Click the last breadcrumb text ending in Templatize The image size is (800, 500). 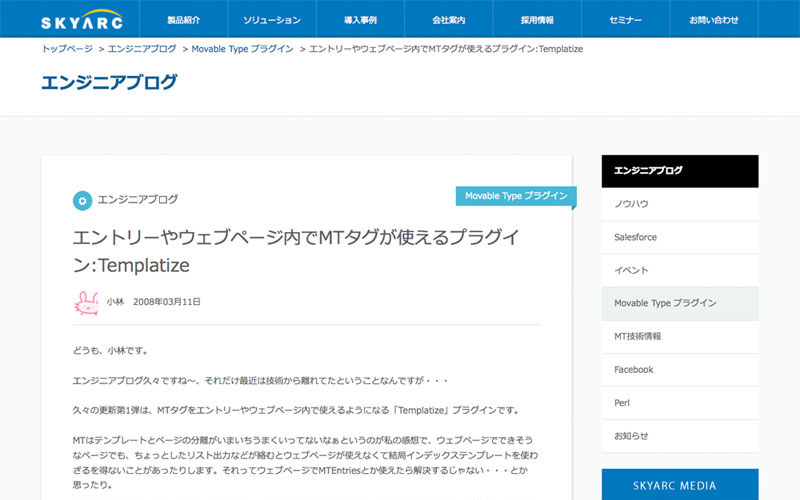tap(446, 49)
